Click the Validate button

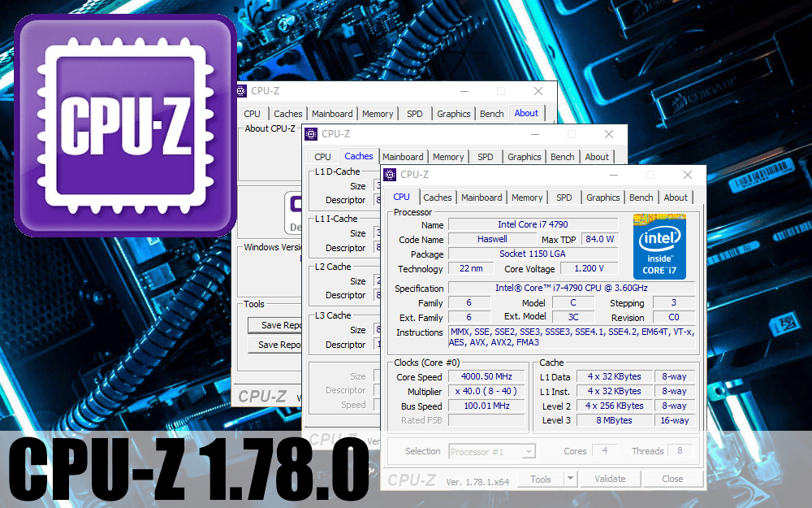[x=610, y=479]
